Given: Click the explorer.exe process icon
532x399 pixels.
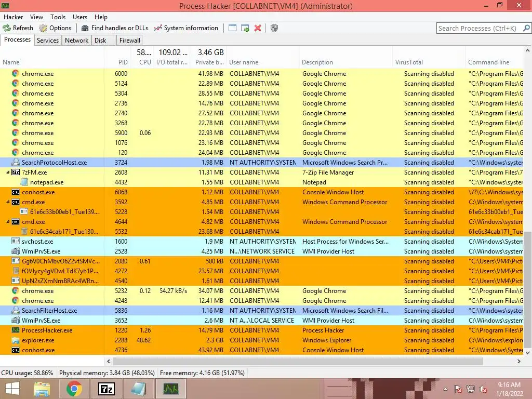Looking at the screenshot, I should 15,340.
